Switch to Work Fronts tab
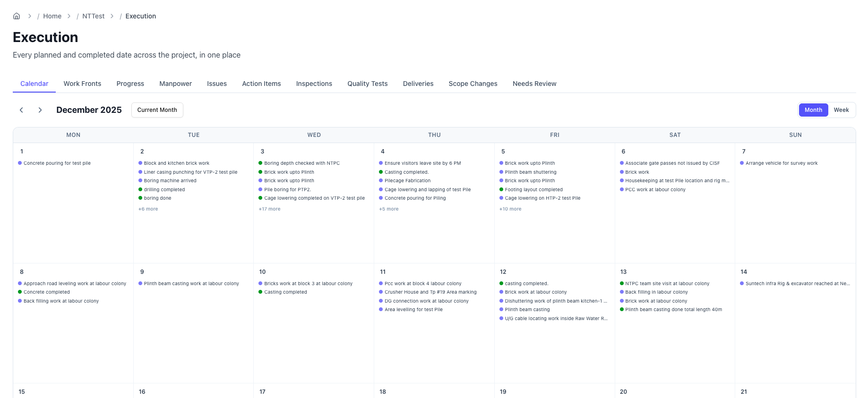This screenshot has height=398, width=868. click(82, 84)
